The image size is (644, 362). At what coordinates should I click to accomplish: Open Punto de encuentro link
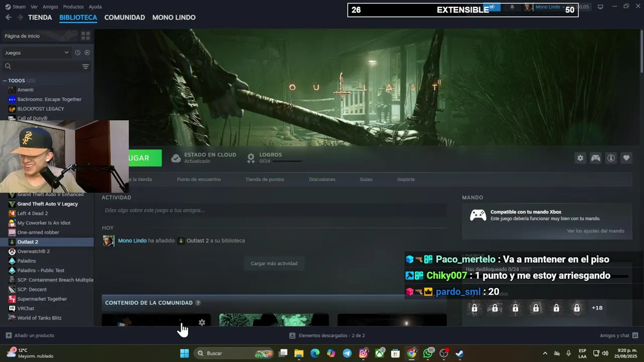point(199,179)
